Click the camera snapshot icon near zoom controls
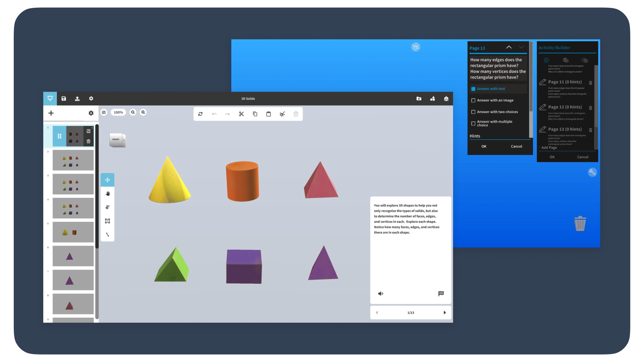This screenshot has height=362, width=644. coord(104,112)
